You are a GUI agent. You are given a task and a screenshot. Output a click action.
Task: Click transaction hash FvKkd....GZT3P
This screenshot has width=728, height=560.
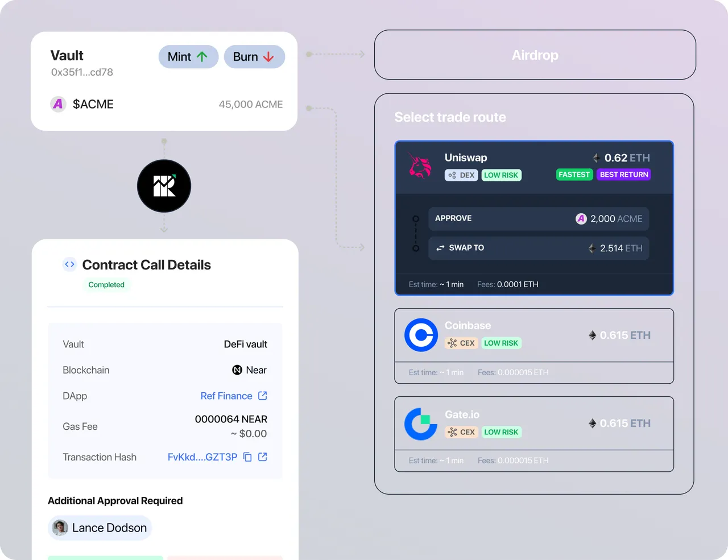202,457
